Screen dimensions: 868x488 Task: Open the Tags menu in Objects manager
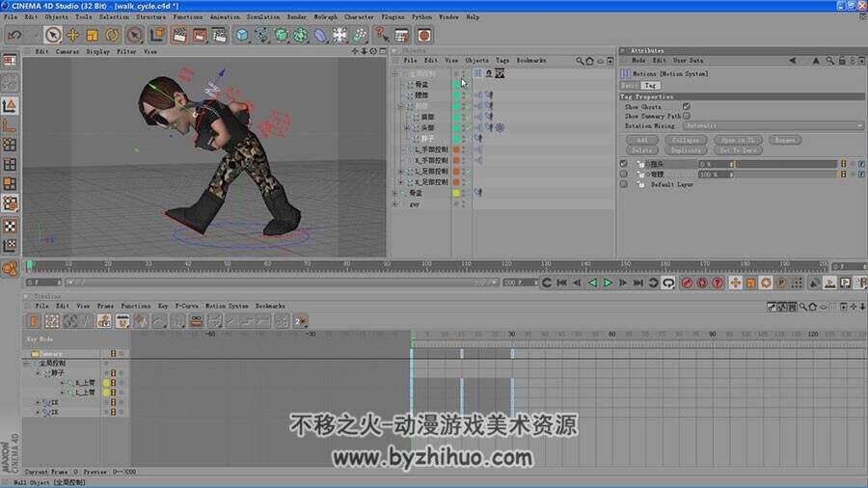tap(502, 61)
